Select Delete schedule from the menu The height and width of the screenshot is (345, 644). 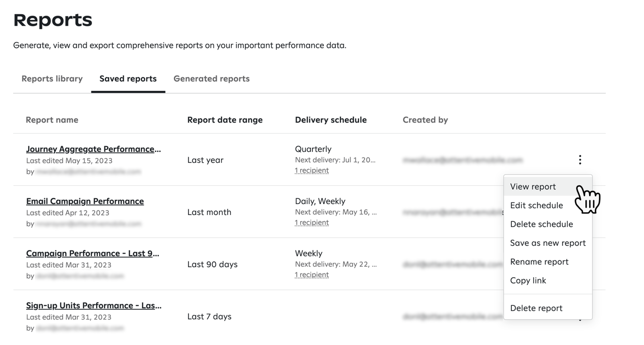click(542, 224)
